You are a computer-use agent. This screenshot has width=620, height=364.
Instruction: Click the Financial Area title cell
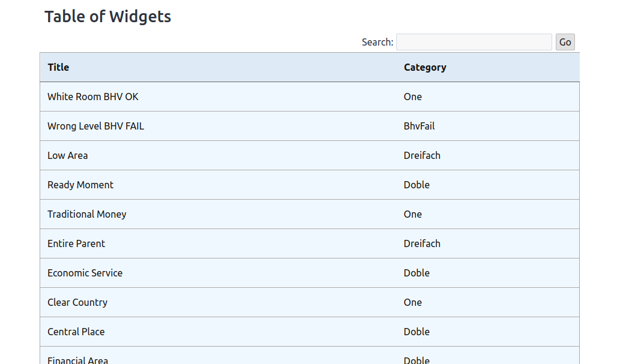click(x=78, y=360)
